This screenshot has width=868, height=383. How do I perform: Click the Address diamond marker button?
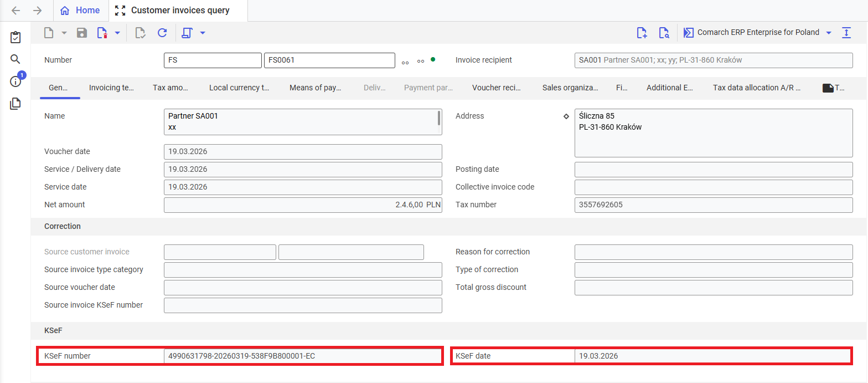(x=566, y=116)
